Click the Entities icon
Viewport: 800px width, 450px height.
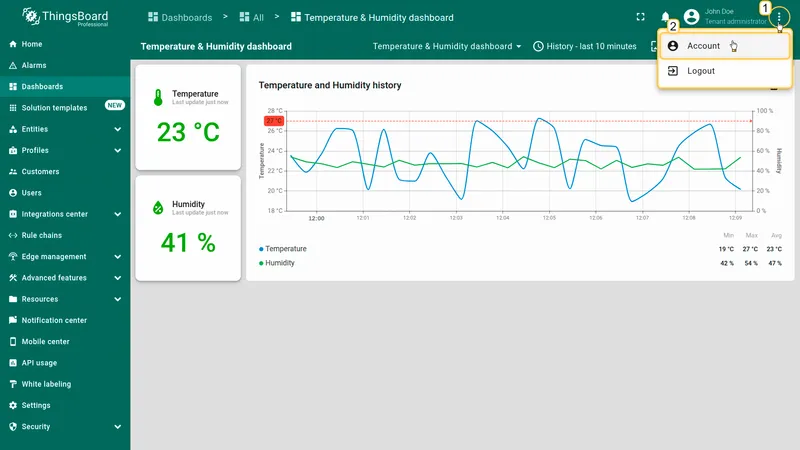pos(13,129)
